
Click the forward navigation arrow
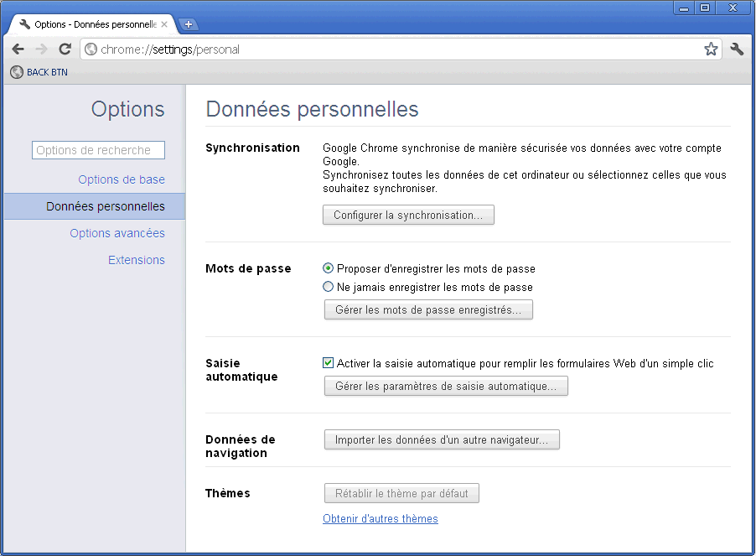[41, 49]
